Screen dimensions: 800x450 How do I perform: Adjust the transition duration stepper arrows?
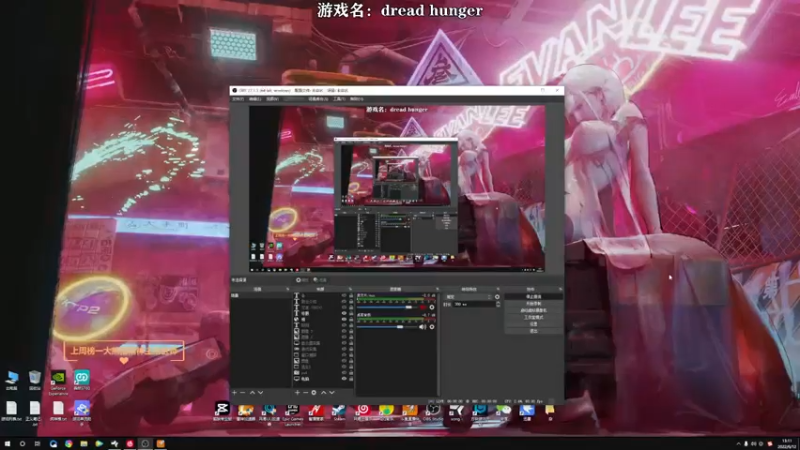coord(498,304)
